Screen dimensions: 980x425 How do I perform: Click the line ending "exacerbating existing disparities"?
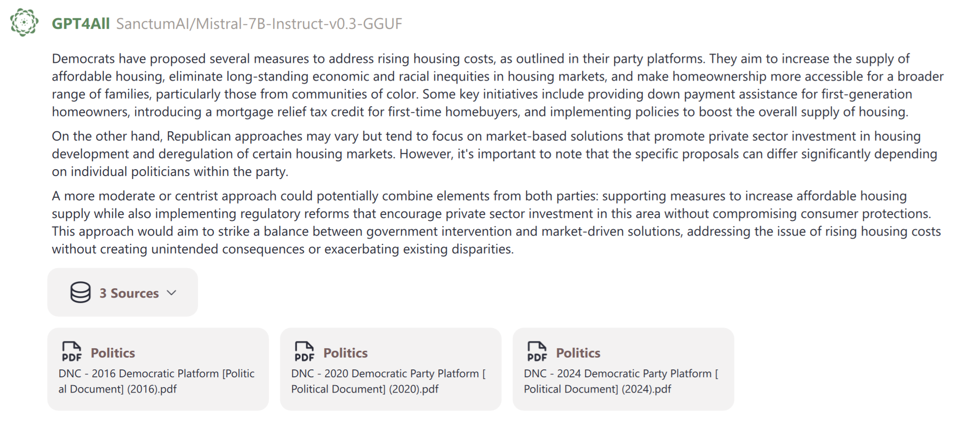tap(283, 249)
